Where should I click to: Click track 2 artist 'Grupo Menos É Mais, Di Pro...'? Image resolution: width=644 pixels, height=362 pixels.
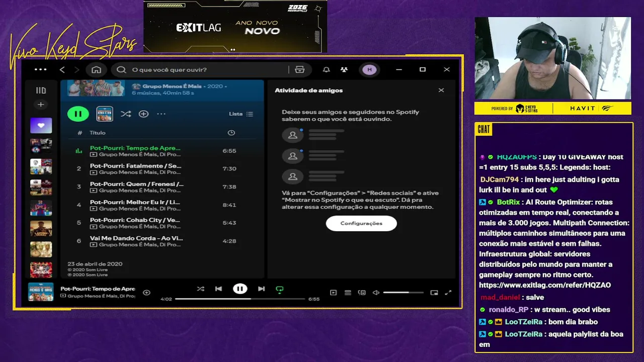tap(140, 172)
